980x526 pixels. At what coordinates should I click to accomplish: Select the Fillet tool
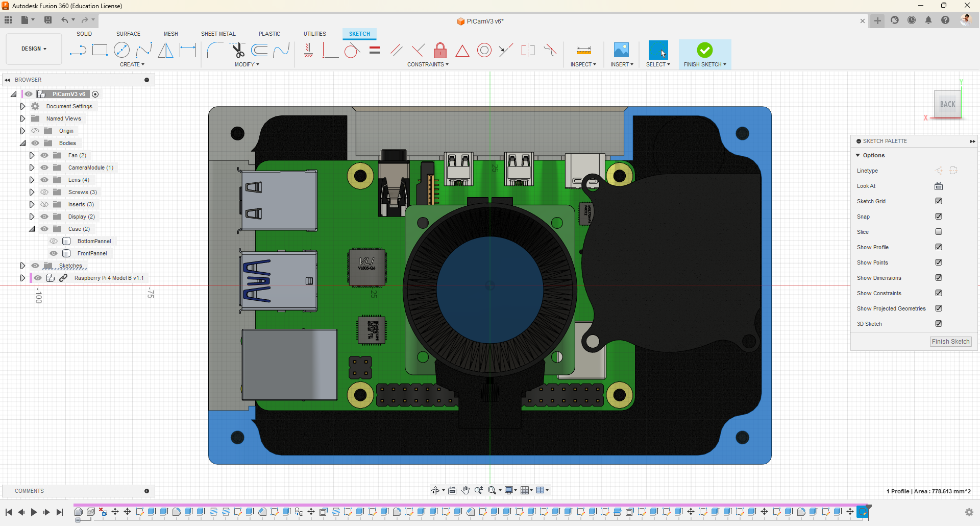coord(215,50)
